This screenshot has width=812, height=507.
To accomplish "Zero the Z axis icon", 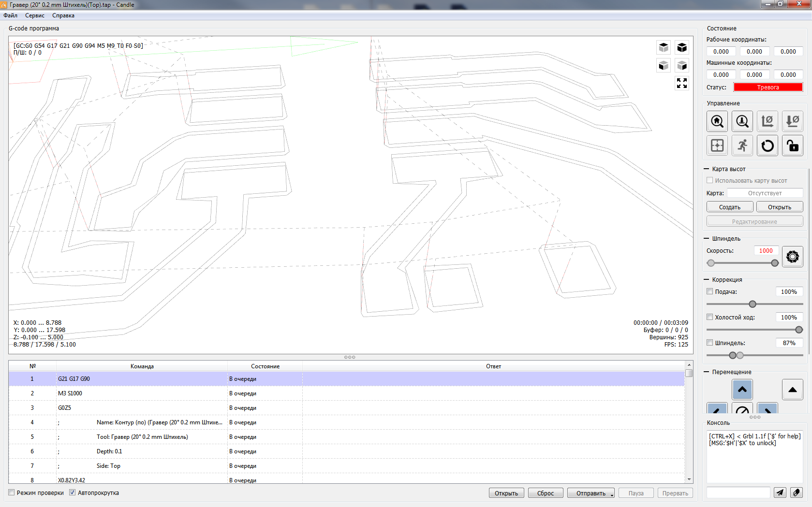I will (793, 121).
